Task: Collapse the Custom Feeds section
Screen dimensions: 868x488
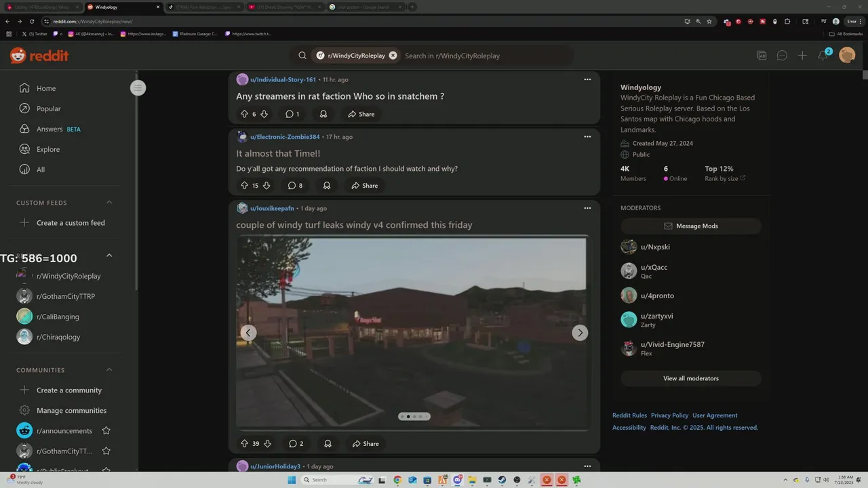Action: coord(109,203)
